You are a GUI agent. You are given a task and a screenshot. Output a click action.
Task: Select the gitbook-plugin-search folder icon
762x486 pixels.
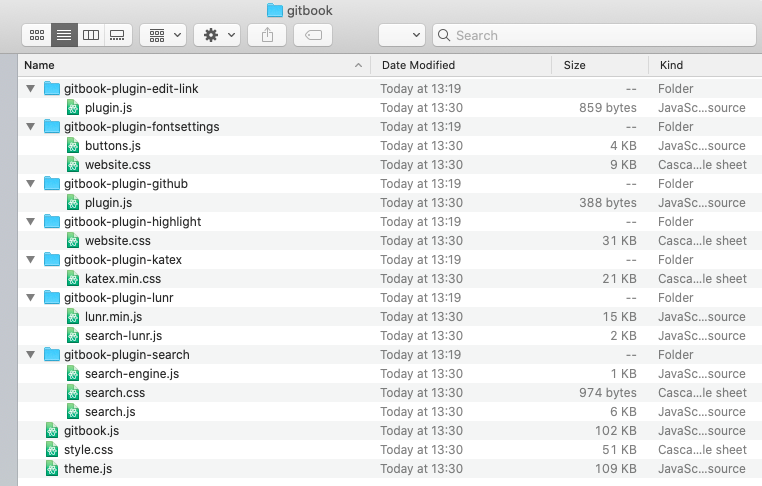pyautogui.click(x=52, y=355)
